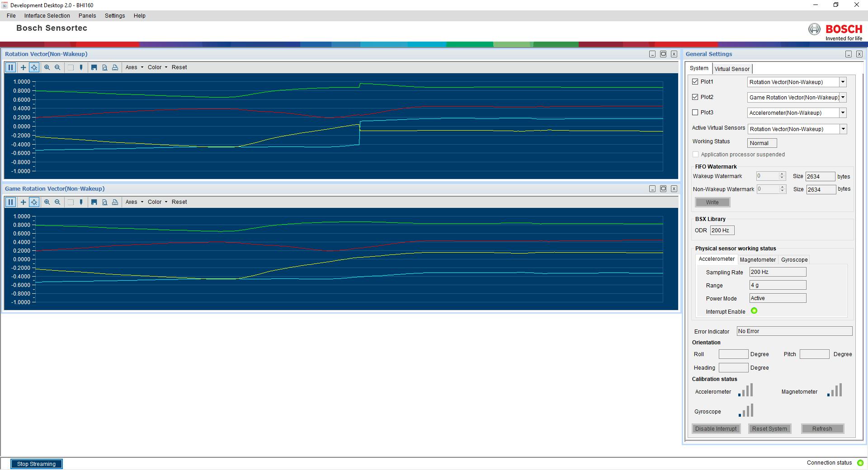Viewport: 868px width, 470px height.
Task: Open the Plot1 sensor dropdown
Action: pyautogui.click(x=843, y=82)
